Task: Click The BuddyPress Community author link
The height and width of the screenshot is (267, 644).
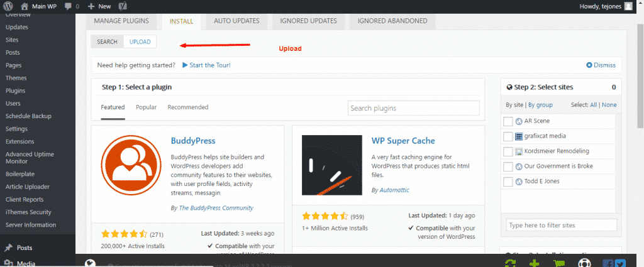Action: (x=216, y=208)
